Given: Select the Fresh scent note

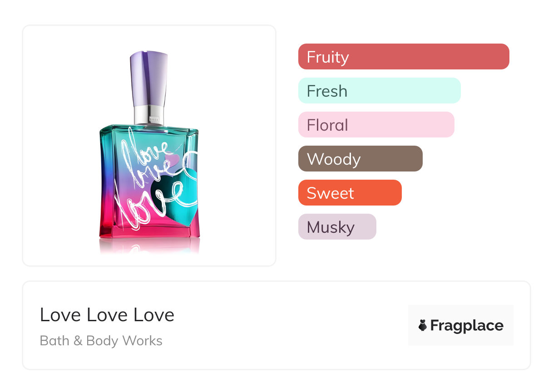Looking at the screenshot, I should coord(379,91).
